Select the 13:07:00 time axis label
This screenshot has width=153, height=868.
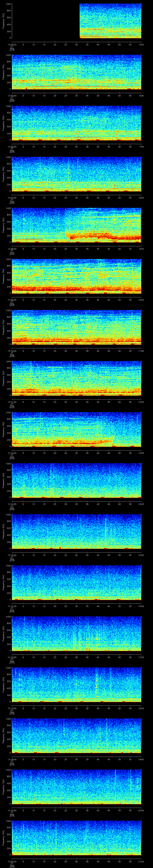coord(12,198)
